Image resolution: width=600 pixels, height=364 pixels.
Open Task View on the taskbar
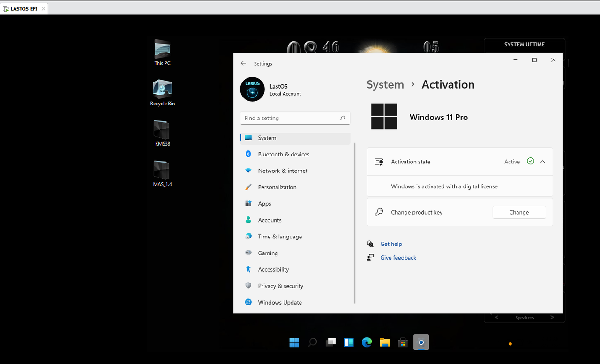[x=331, y=342]
